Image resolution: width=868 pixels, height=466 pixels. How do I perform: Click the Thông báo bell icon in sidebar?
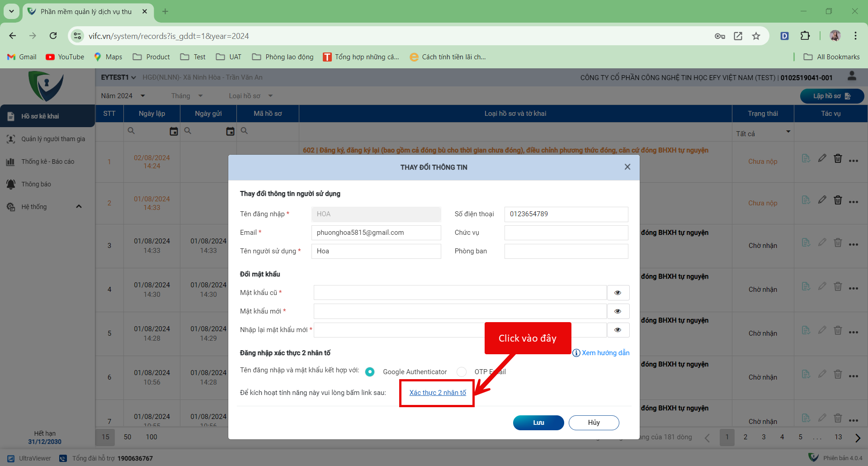[11, 184]
